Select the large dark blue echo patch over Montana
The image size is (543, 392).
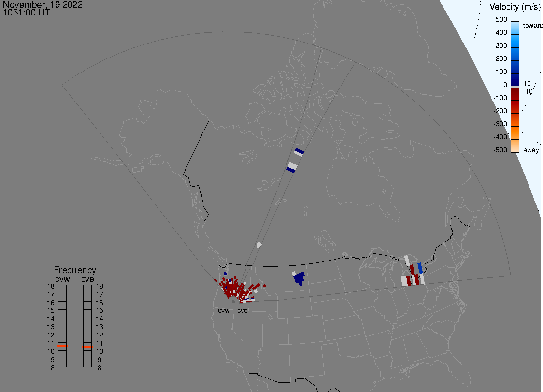pos(299,278)
